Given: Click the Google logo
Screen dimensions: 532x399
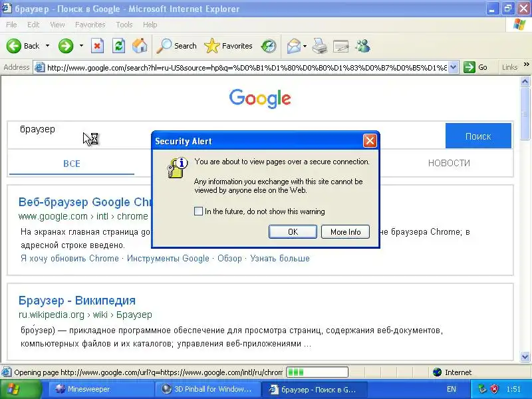Looking at the screenshot, I should 260,98.
